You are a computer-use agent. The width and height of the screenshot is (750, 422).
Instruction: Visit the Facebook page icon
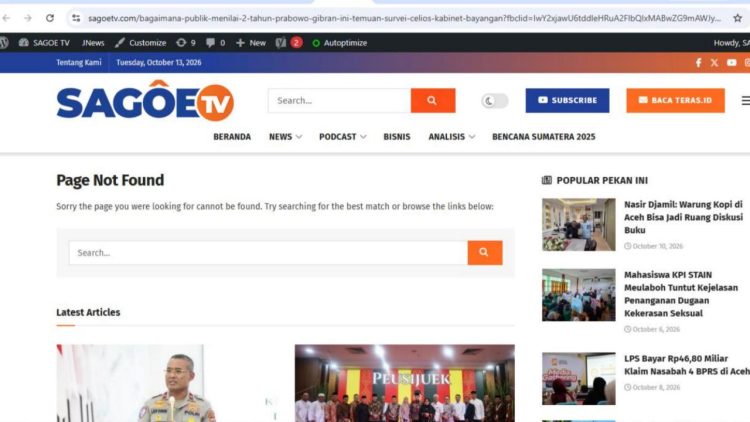(x=698, y=63)
